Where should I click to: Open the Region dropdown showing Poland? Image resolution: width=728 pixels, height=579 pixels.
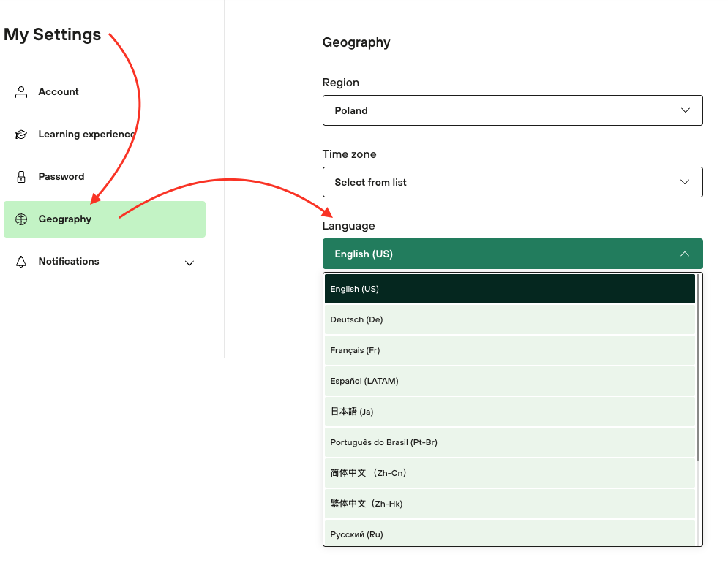point(512,110)
